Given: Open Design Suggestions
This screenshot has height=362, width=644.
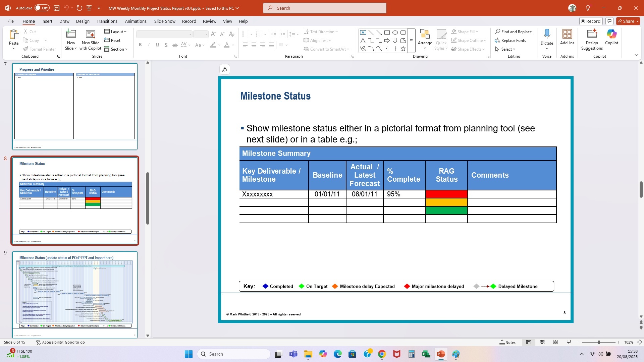Looking at the screenshot, I should click(591, 40).
